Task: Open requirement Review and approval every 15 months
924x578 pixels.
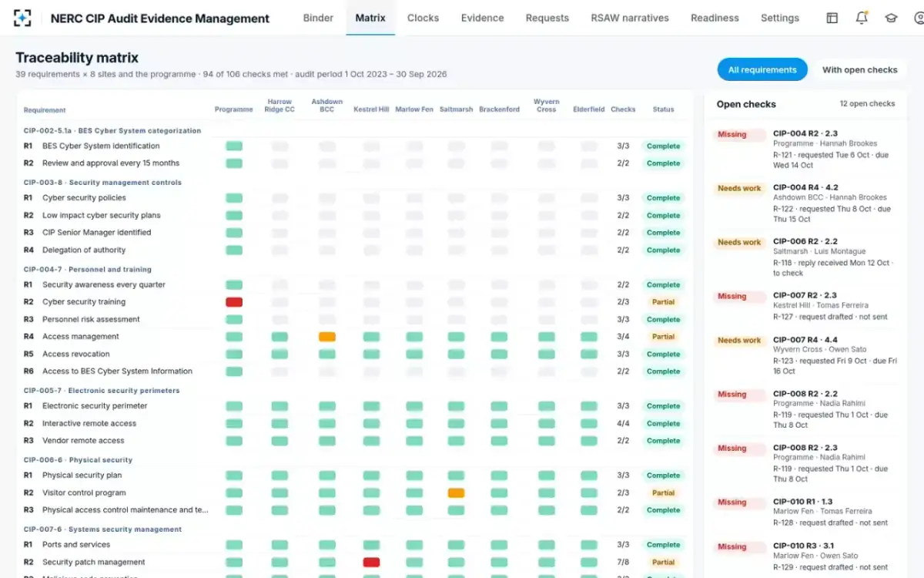Action: pyautogui.click(x=111, y=163)
